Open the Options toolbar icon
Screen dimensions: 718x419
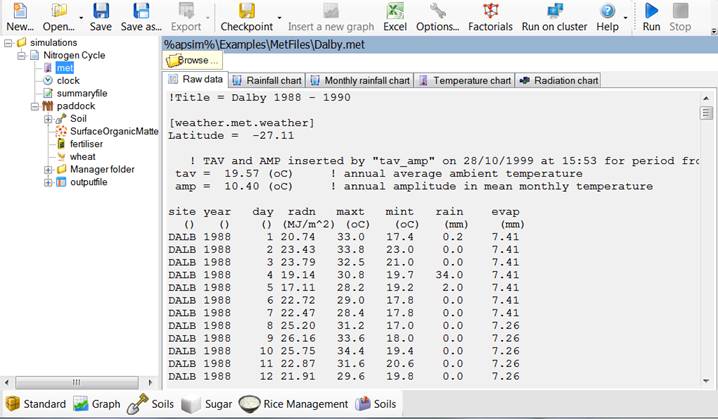click(437, 17)
